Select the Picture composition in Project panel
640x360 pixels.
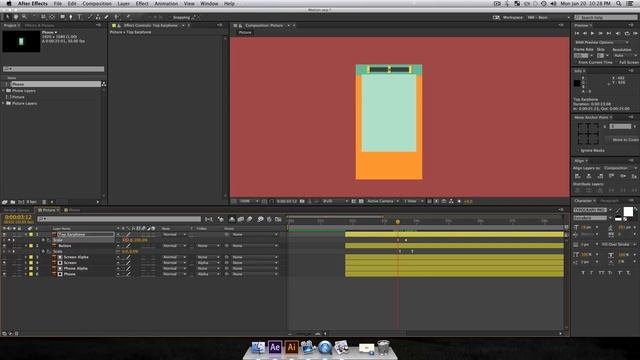(x=18, y=97)
